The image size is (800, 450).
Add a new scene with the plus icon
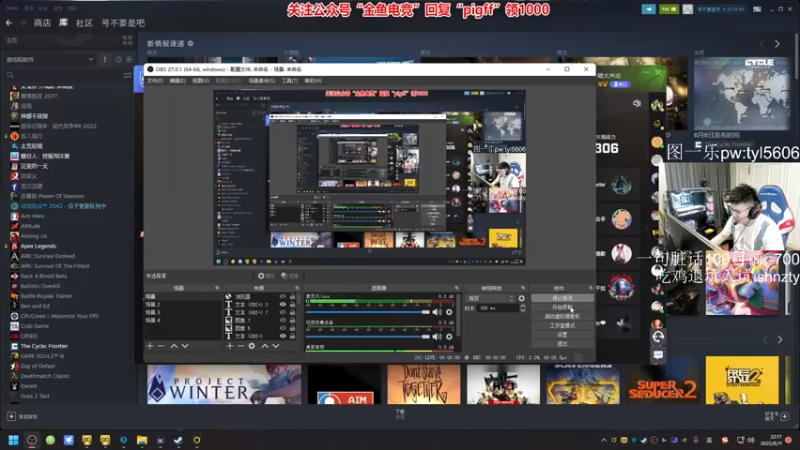click(150, 346)
